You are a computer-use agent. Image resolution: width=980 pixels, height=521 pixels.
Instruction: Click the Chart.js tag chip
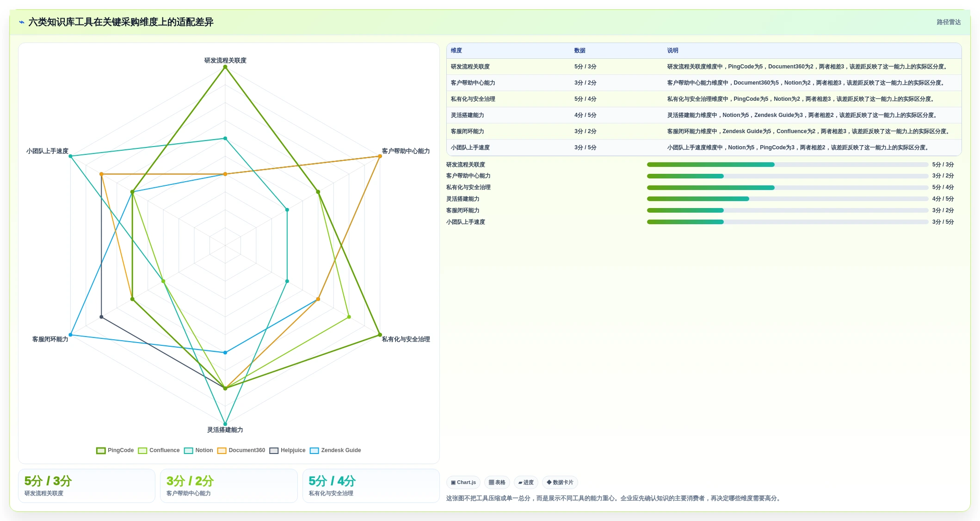[x=463, y=482]
